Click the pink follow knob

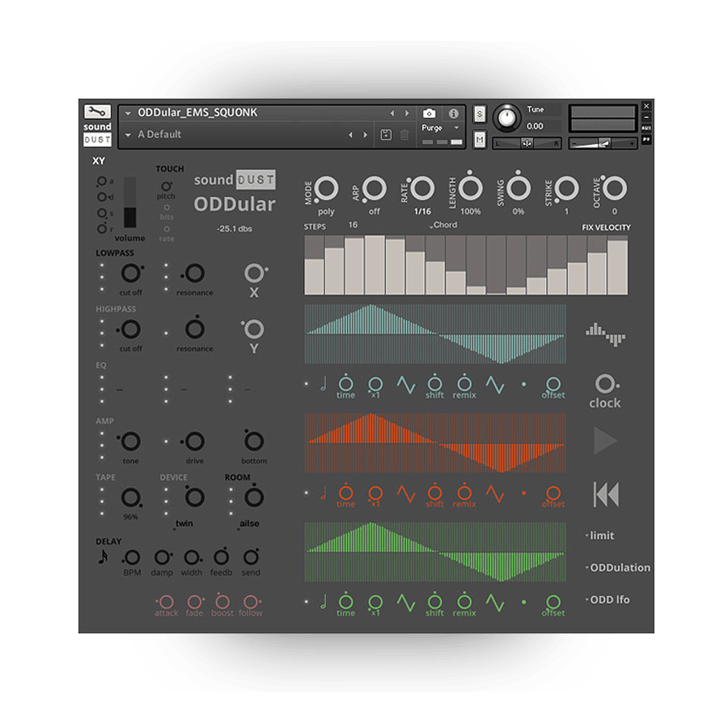point(252,602)
